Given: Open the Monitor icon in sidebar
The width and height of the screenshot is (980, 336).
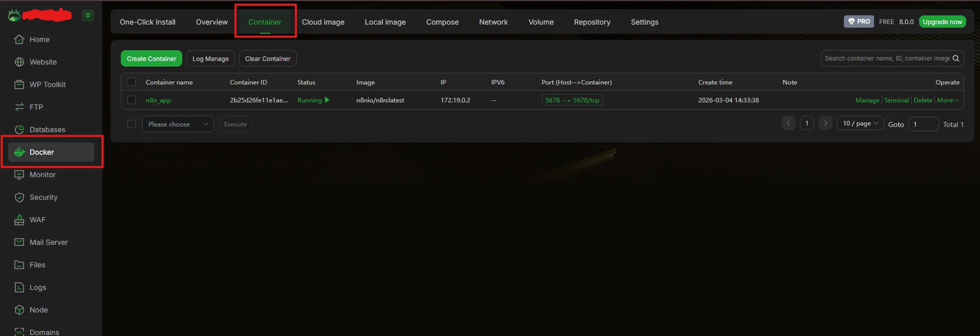Looking at the screenshot, I should click(x=19, y=175).
